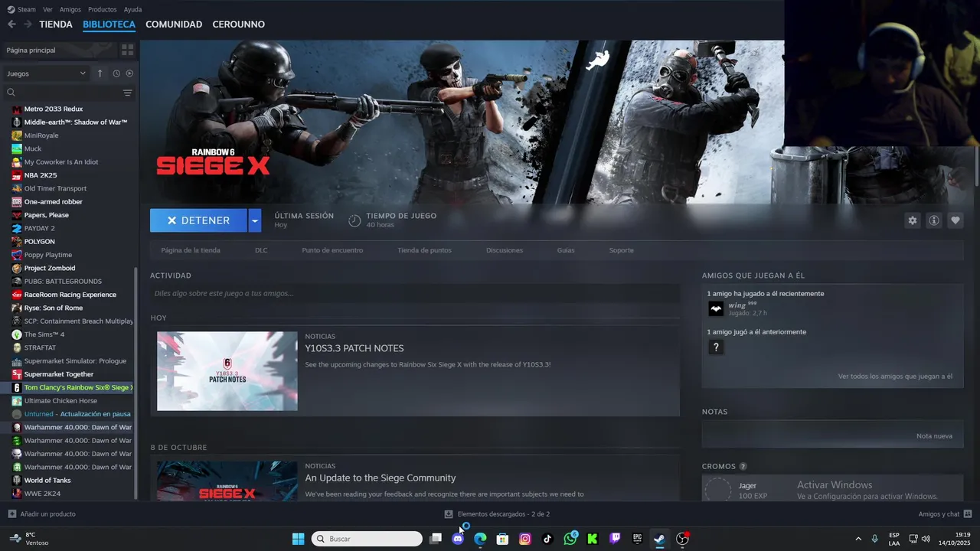Open the Productos menu
Screen dimensions: 980x551
(103, 9)
